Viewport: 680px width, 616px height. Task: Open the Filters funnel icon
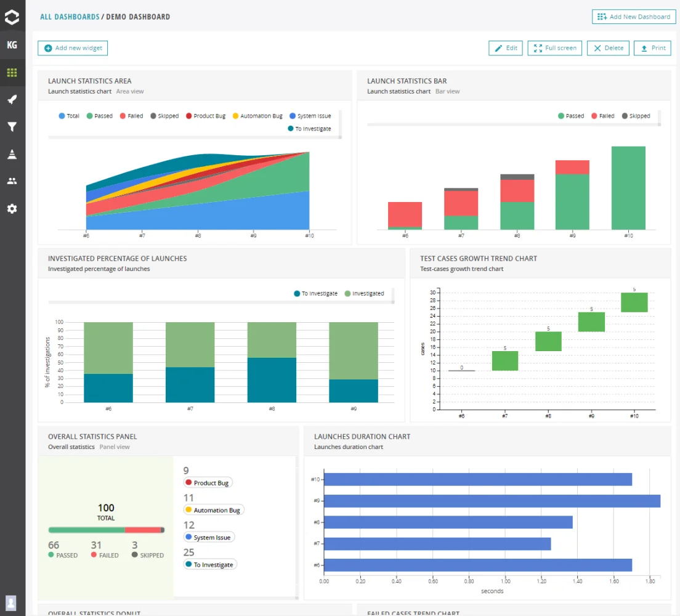tap(12, 127)
